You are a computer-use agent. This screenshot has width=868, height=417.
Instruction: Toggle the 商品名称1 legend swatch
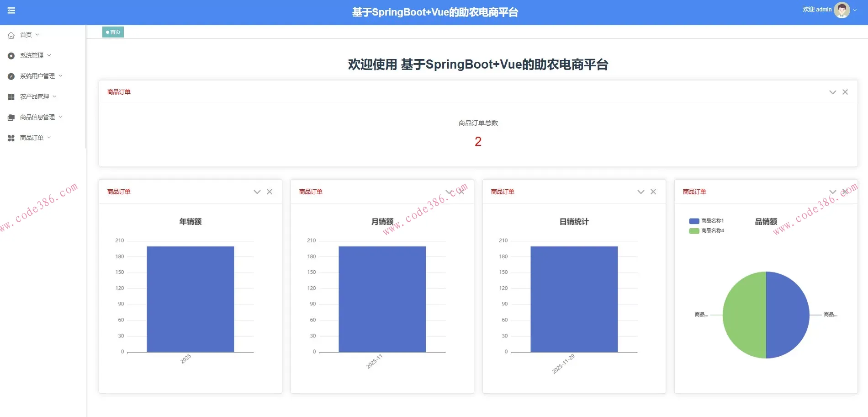point(694,221)
